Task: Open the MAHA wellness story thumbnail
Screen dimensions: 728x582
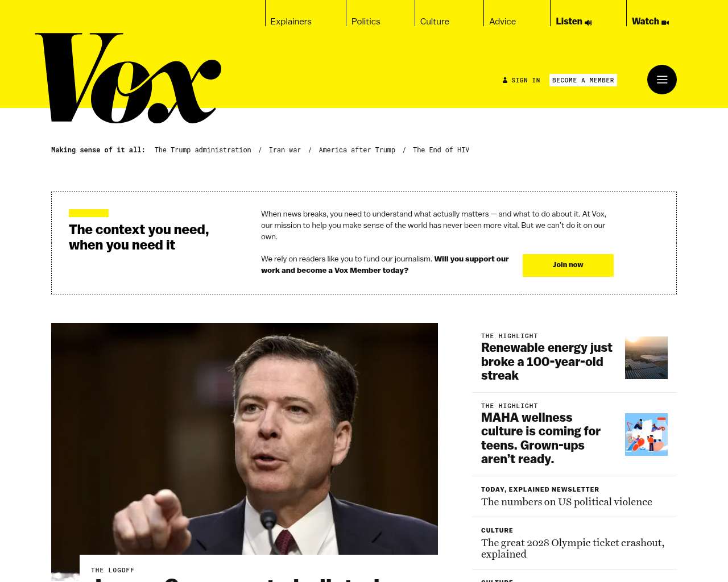Action: (646, 434)
